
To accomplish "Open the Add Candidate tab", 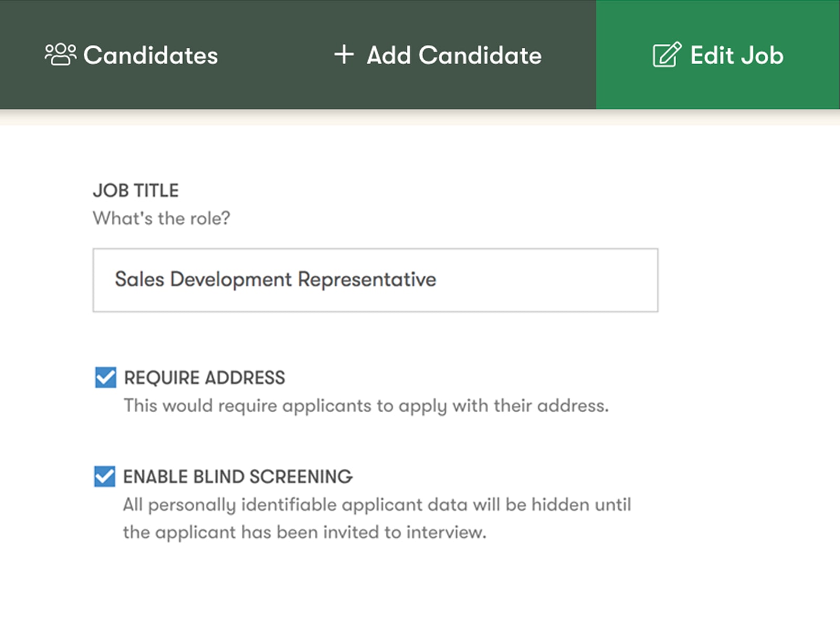I will pos(438,55).
